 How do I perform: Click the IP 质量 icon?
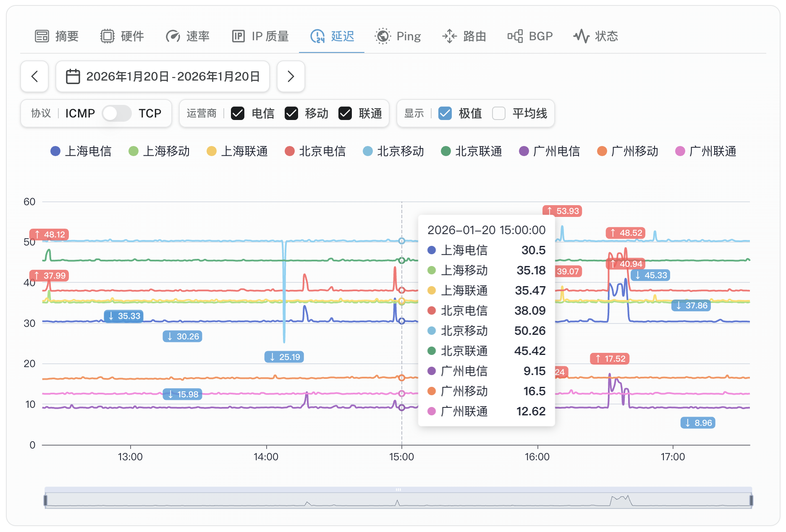point(238,37)
